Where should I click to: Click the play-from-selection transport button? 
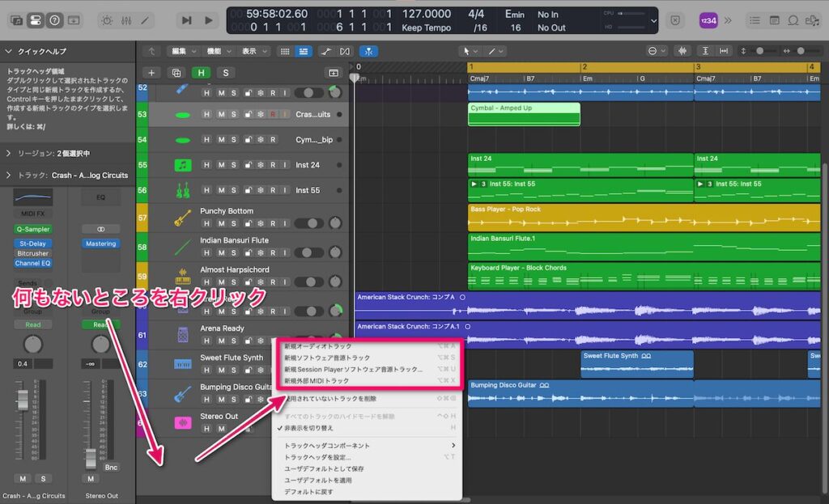(x=186, y=20)
